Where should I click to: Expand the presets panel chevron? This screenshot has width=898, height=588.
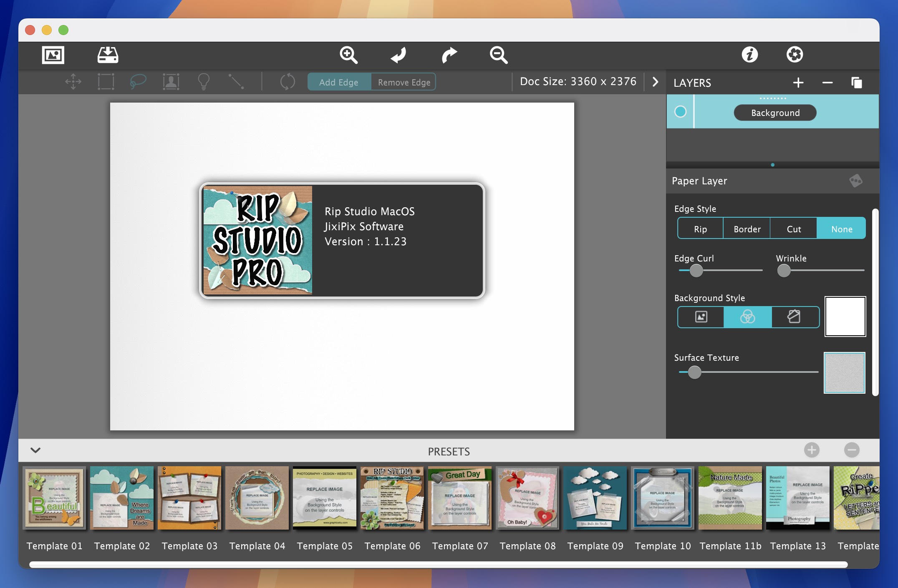pos(35,450)
